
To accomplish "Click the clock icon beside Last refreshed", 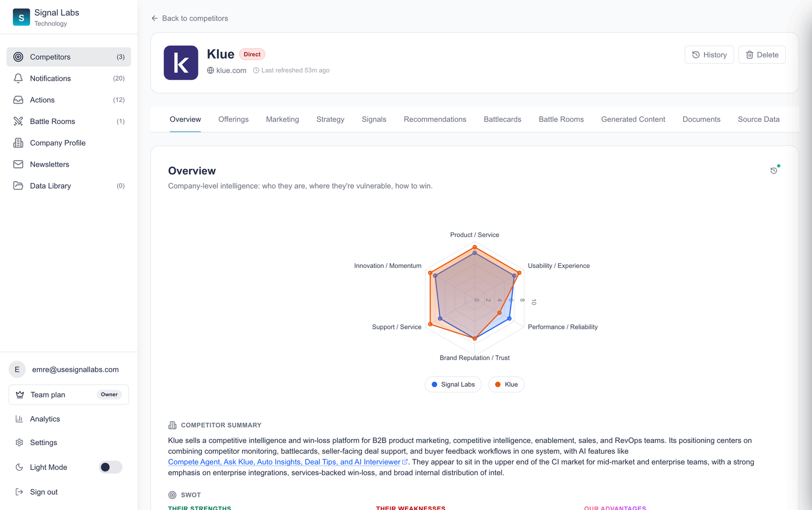I will pos(256,71).
